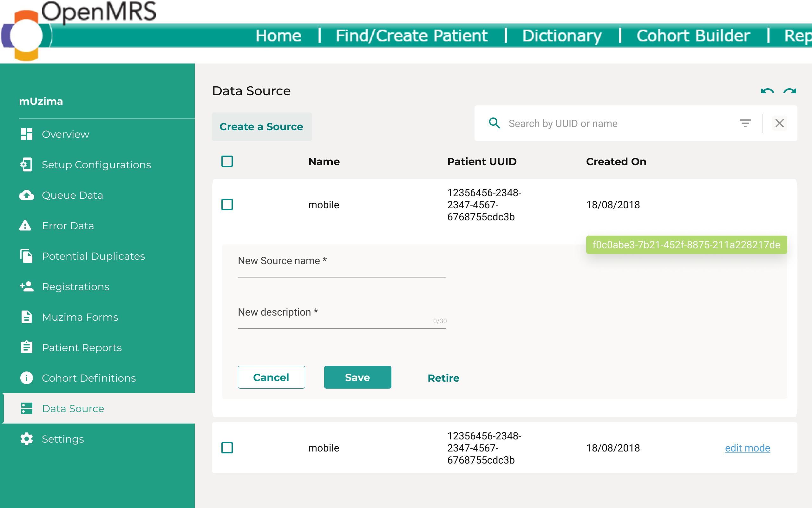Viewport: 812px width, 508px height.
Task: Click the bottom row's 18/08/2018 date
Action: click(x=613, y=448)
